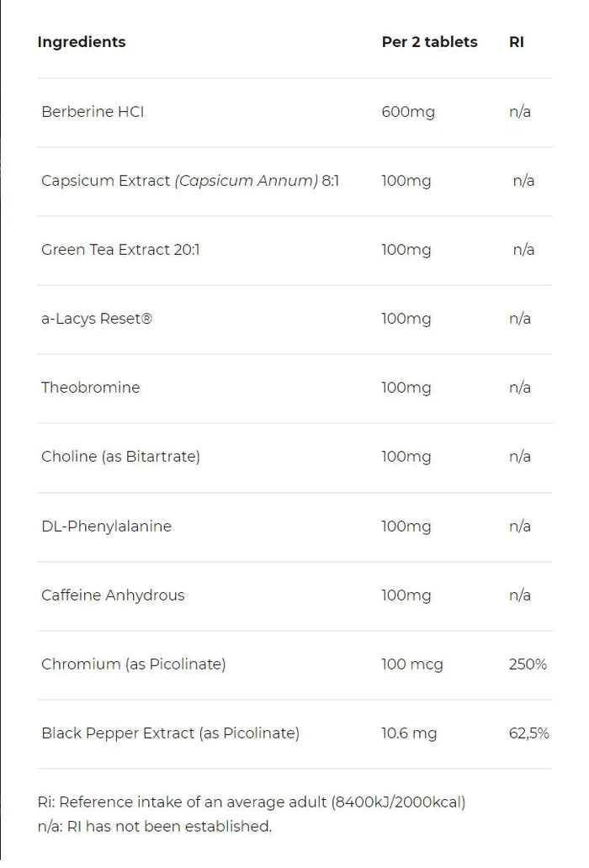Screen dimensions: 589x868
Task: Select the Per 2 tablets header
Action: [429, 42]
